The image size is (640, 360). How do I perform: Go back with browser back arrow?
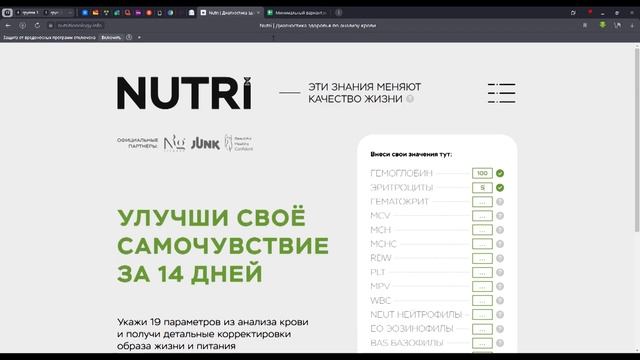click(x=8, y=25)
